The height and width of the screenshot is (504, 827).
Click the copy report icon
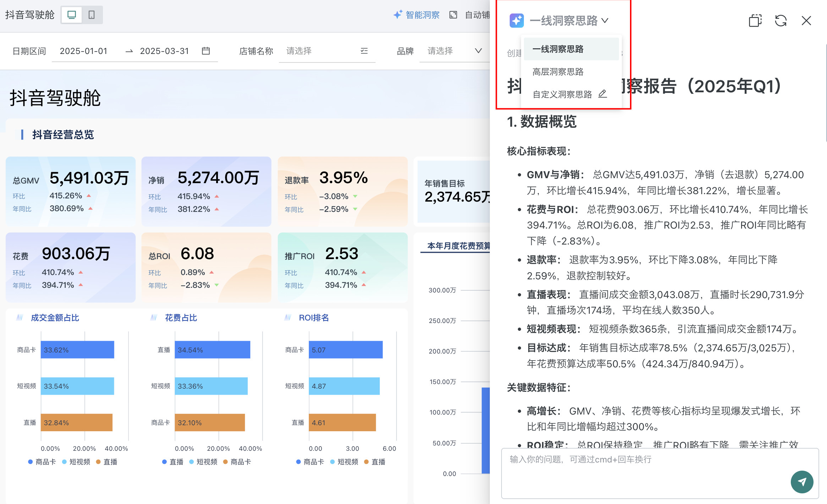pos(755,21)
